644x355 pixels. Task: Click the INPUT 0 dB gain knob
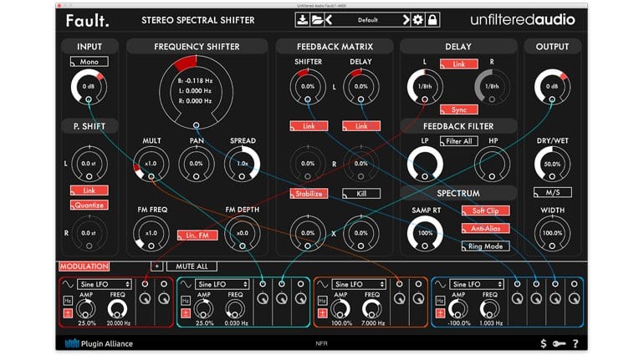89,87
